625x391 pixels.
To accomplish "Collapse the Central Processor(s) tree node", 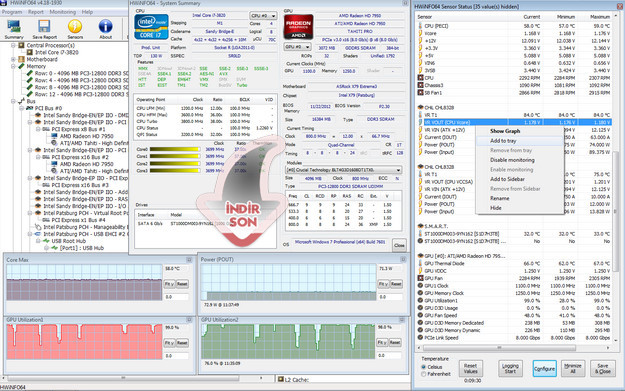I will coord(13,45).
